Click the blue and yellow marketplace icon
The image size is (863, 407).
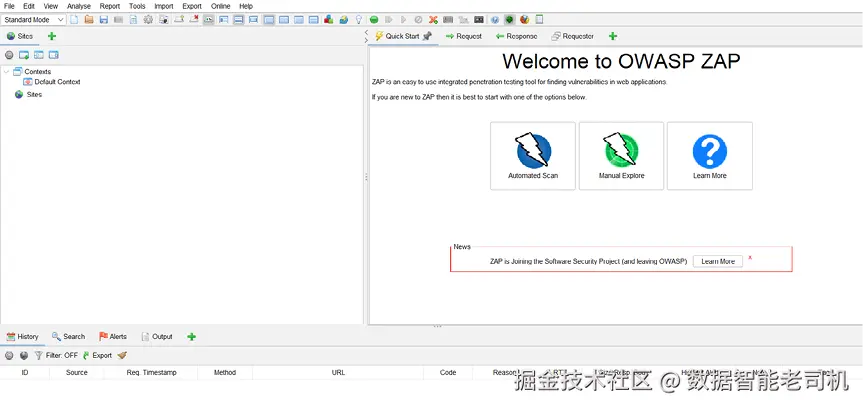[344, 20]
